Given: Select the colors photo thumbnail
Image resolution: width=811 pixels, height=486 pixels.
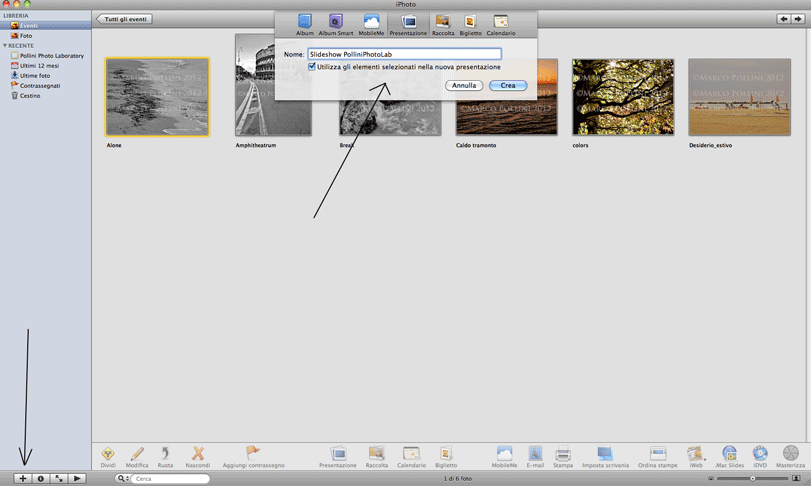Looking at the screenshot, I should [x=623, y=97].
